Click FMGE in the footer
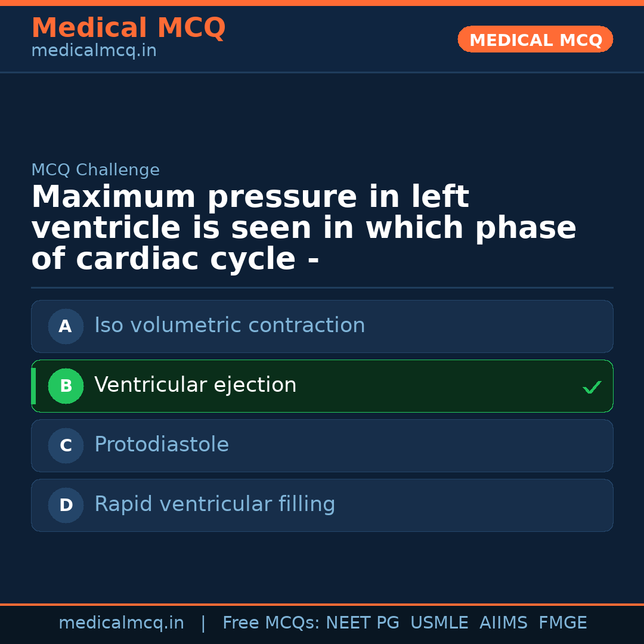Viewport: 644px width, 644px height. [562, 623]
